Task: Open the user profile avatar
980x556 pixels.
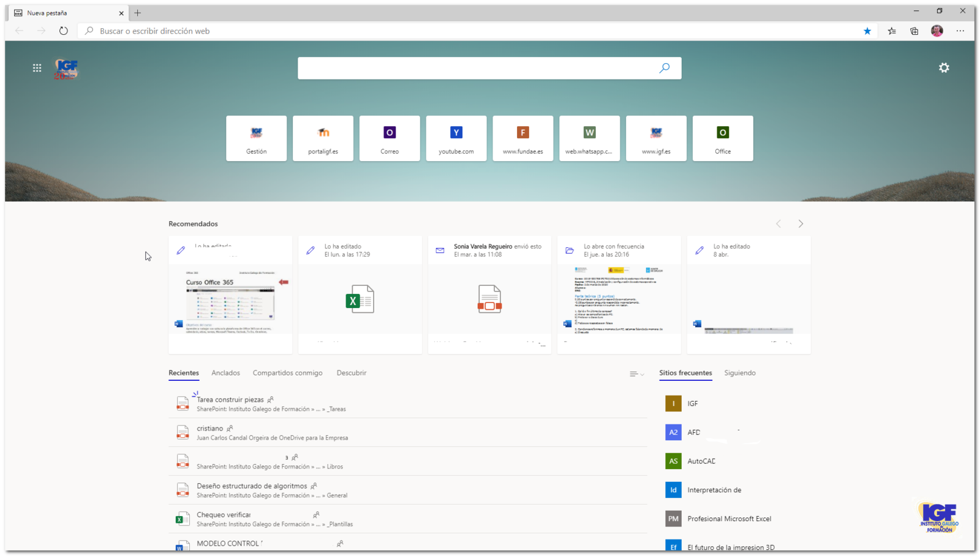Action: pyautogui.click(x=937, y=31)
